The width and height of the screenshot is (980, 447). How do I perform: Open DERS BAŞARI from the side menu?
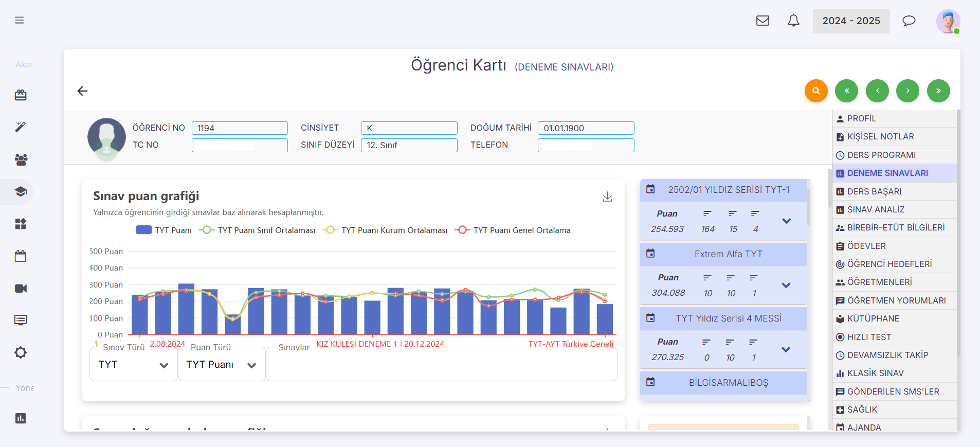click(x=874, y=191)
